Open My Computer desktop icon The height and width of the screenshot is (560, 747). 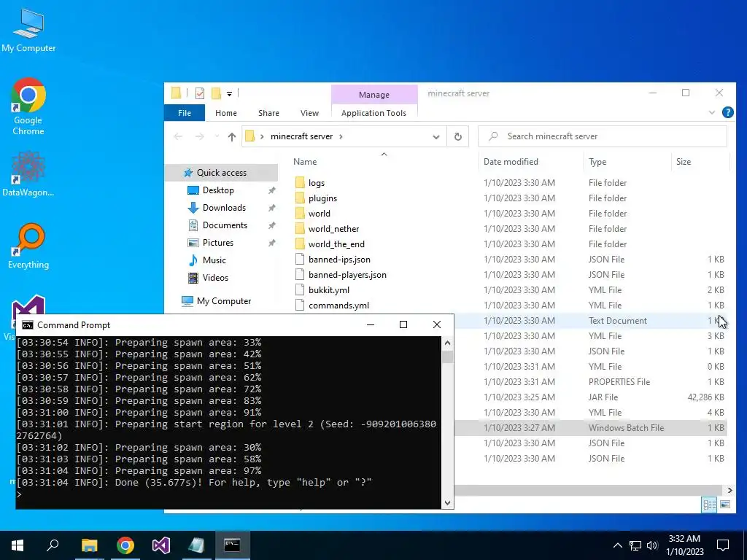point(28,29)
